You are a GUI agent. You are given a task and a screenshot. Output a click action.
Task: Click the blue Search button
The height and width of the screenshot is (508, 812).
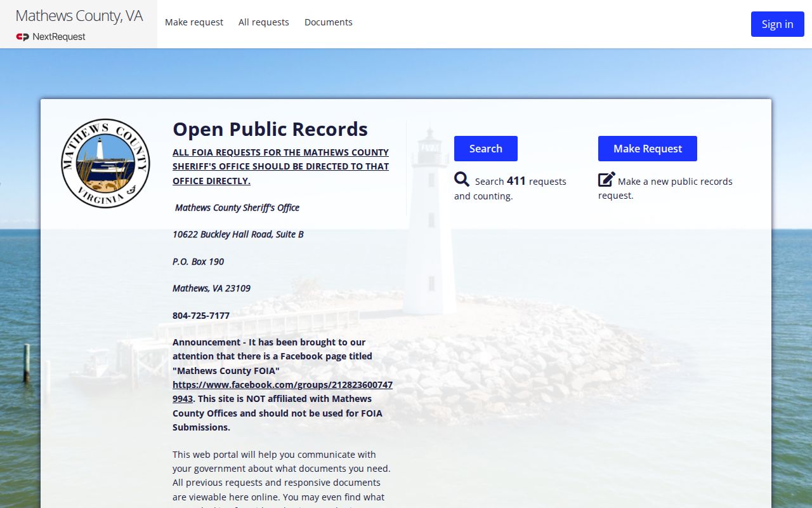[486, 149]
